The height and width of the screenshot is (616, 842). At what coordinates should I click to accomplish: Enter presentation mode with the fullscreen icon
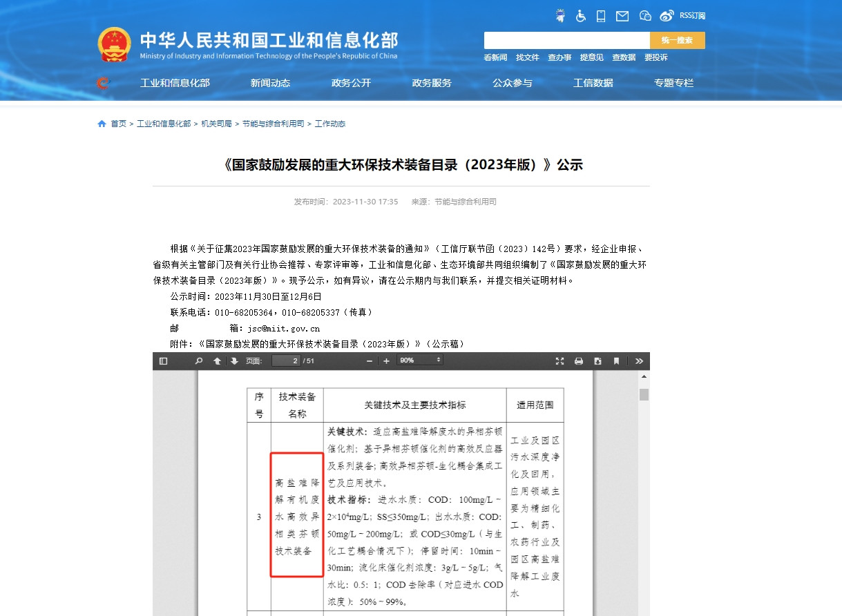559,360
